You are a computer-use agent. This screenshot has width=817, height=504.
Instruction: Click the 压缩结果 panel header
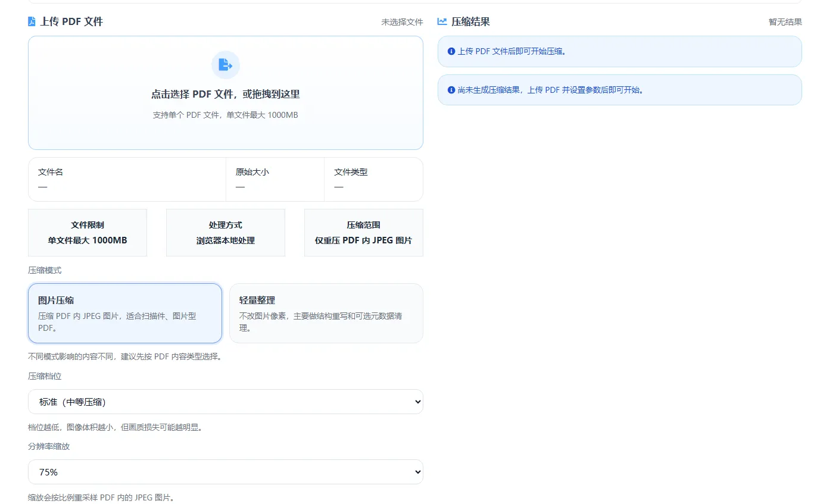(470, 21)
